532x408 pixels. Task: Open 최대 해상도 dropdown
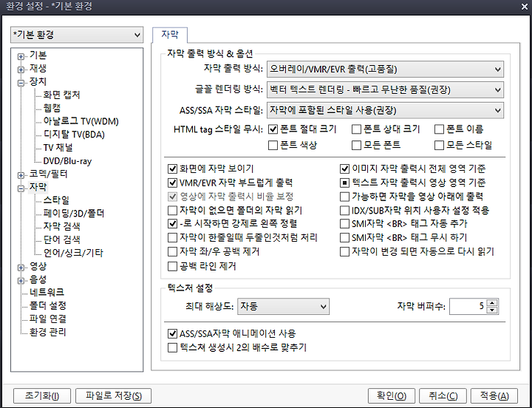[x=283, y=307]
